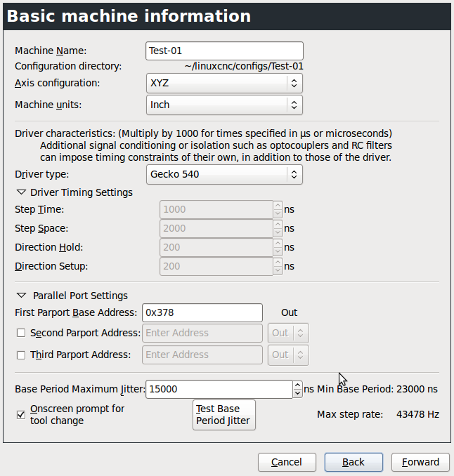Click the Min Base Period 23000 ns text
This screenshot has height=476, width=454.
coord(377,389)
